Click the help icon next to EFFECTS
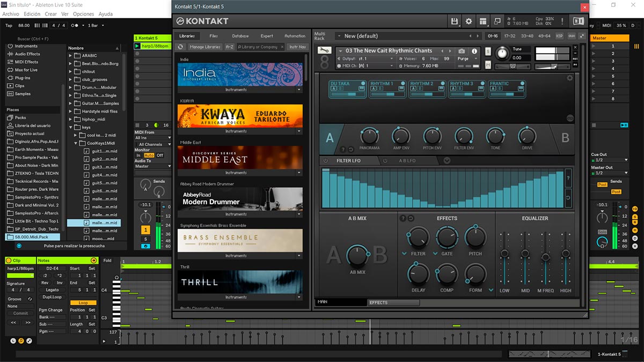This screenshot has width=644, height=362. pos(403,218)
